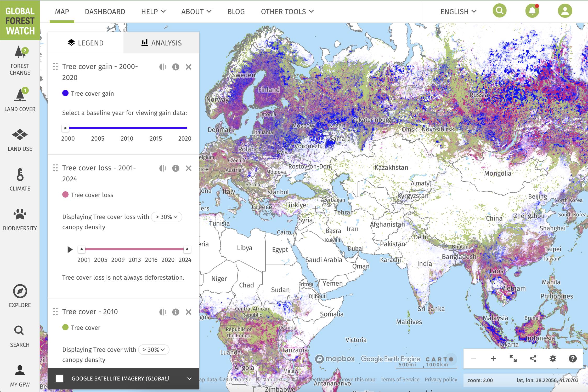Expand Google Satellite Imagery panel chevron
Viewport: 588px width, 392px height.
click(x=189, y=378)
